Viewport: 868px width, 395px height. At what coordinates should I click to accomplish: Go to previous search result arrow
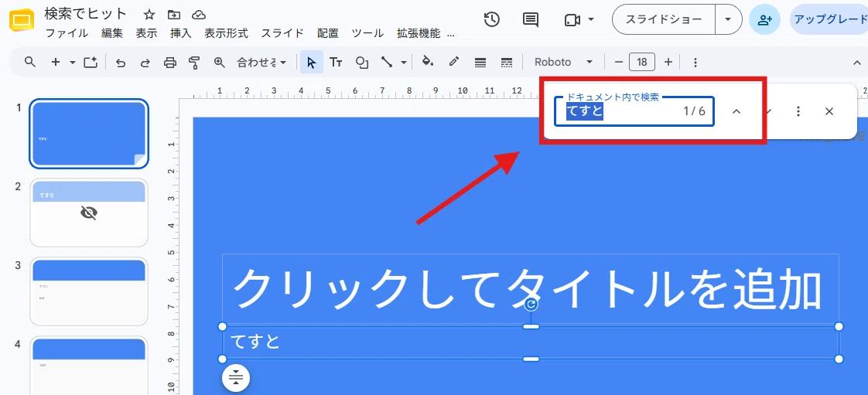[x=736, y=111]
